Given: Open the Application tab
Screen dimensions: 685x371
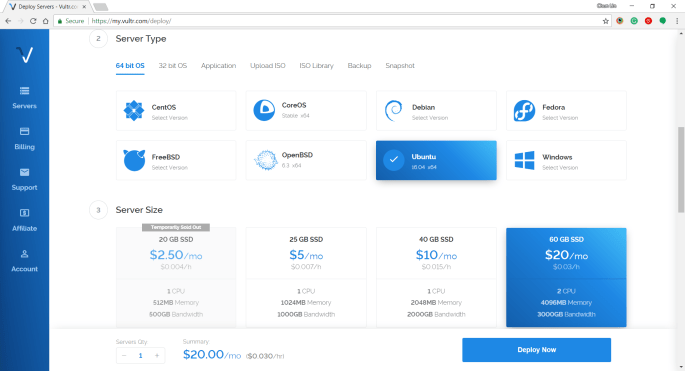Looking at the screenshot, I should point(218,66).
